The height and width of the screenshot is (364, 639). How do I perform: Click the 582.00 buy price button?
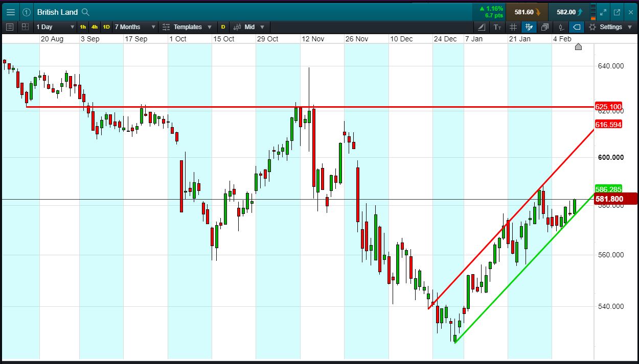click(570, 12)
